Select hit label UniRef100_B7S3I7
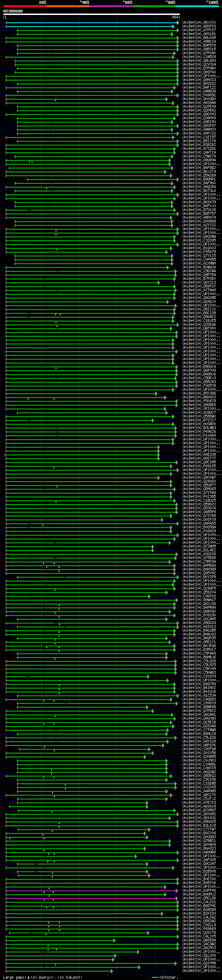222x980 pixels. 199,420
